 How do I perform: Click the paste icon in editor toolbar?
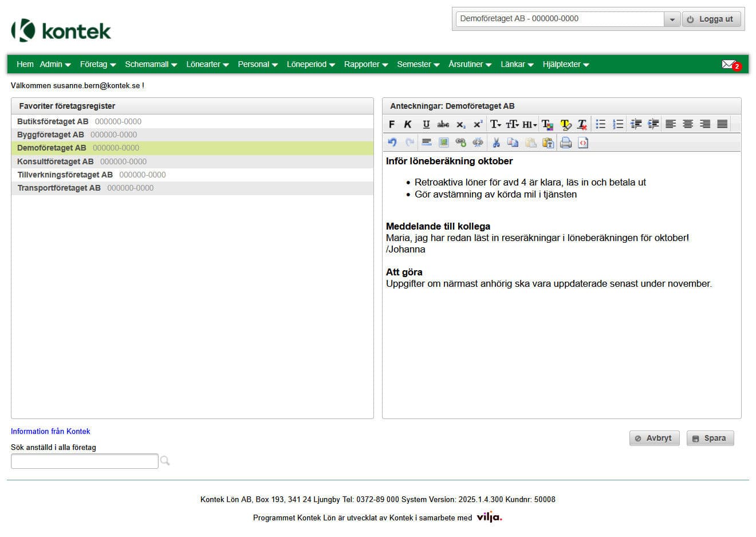pyautogui.click(x=530, y=143)
